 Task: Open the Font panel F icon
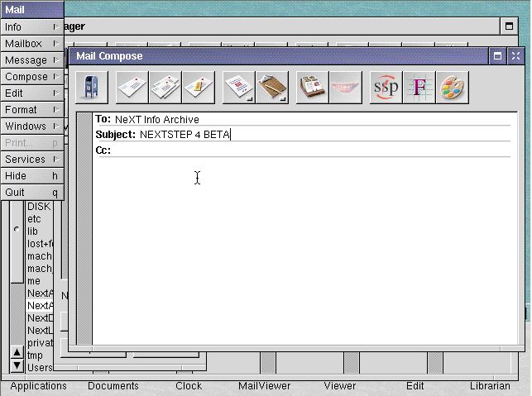point(419,87)
